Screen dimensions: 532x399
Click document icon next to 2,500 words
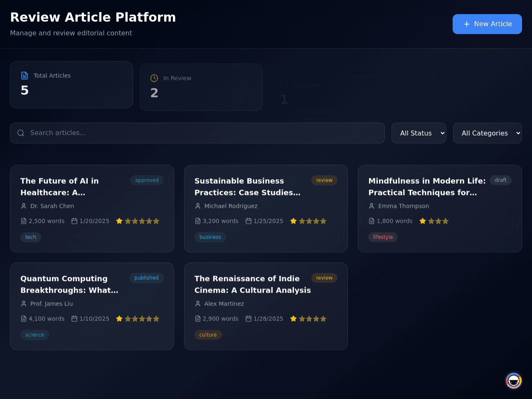[24, 221]
